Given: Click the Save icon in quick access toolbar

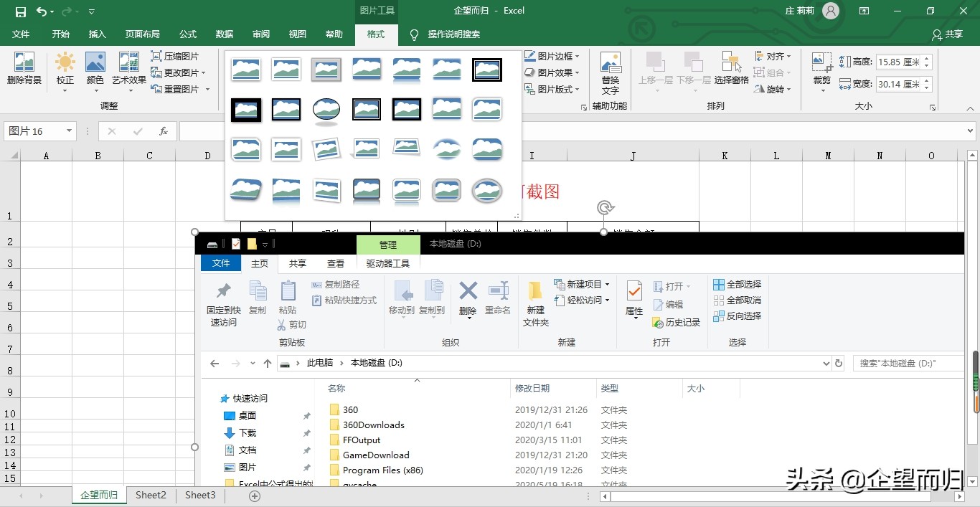Looking at the screenshot, I should 20,11.
